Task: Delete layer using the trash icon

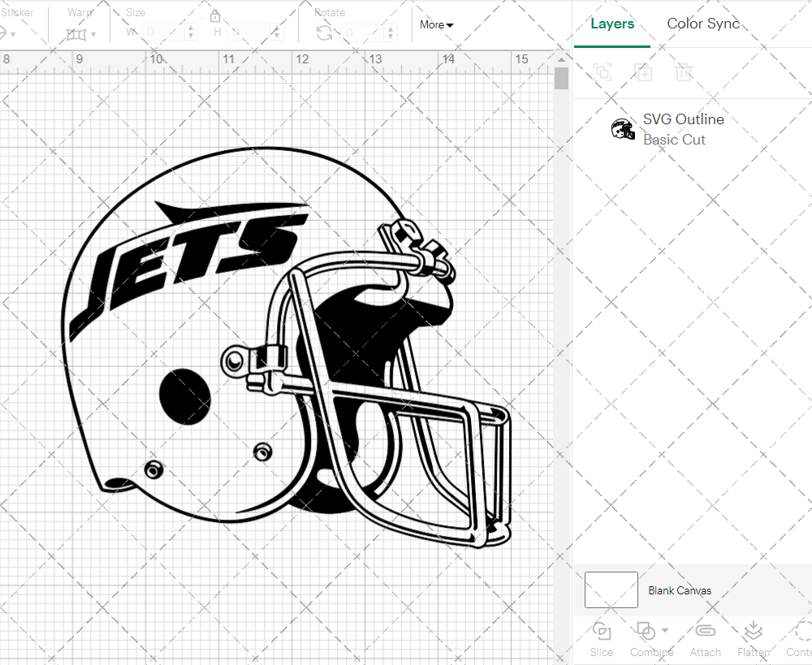Action: point(685,72)
